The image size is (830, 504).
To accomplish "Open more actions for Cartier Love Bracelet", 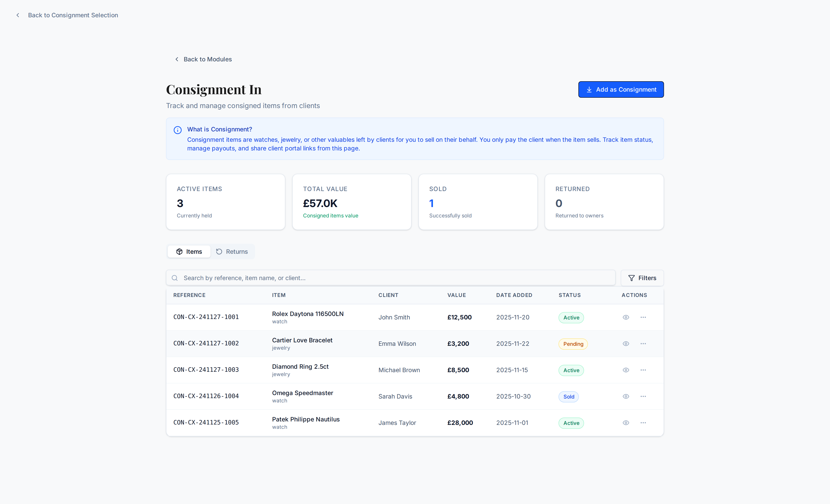I will click(x=643, y=344).
